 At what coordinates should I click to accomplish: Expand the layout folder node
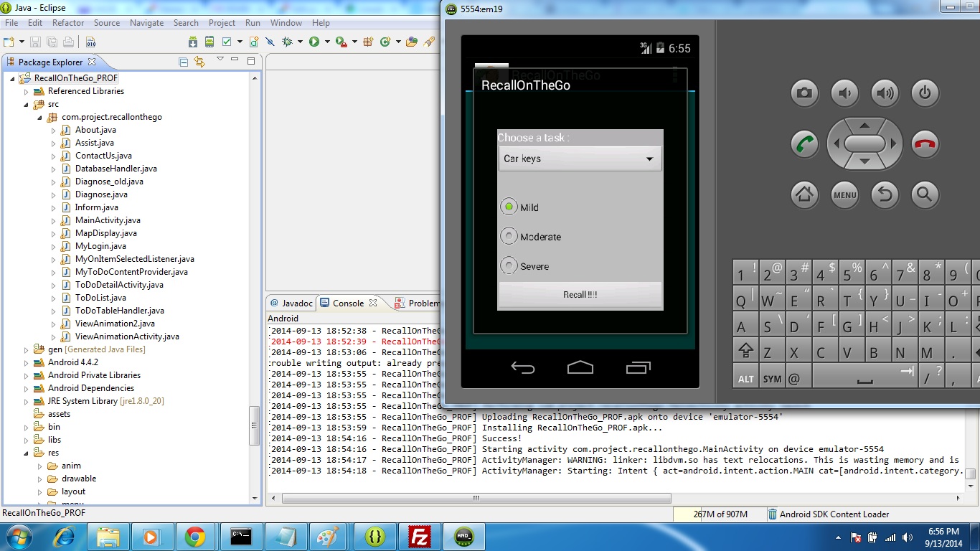[41, 491]
